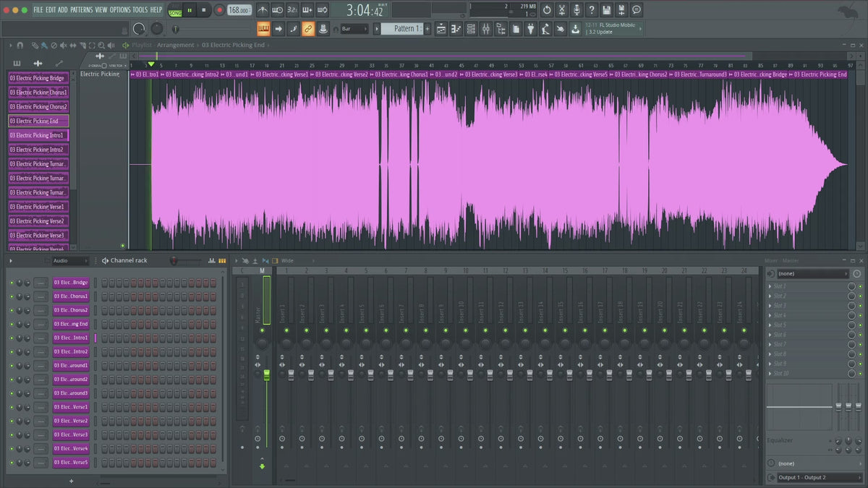This screenshot has height=488, width=868.
Task: Toggle Song/Pattern mode switch
Action: click(x=175, y=11)
